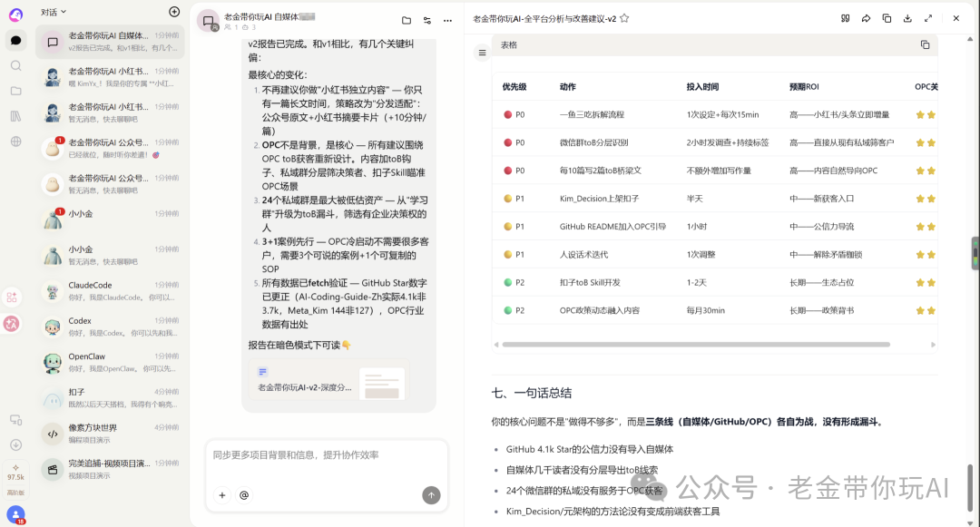Screen dimensions: 980x527
Task: Select the 老金带你玩AI 自媒体 conversation
Action: (x=110, y=41)
